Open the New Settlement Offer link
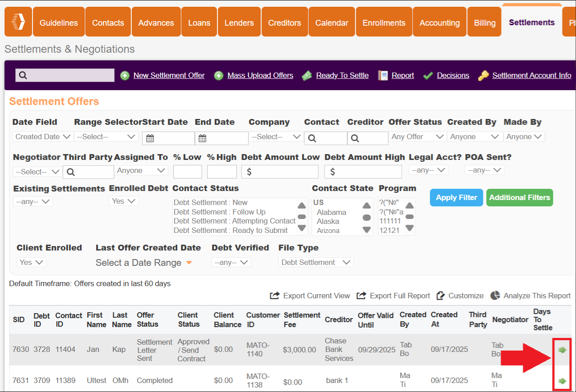 point(169,76)
